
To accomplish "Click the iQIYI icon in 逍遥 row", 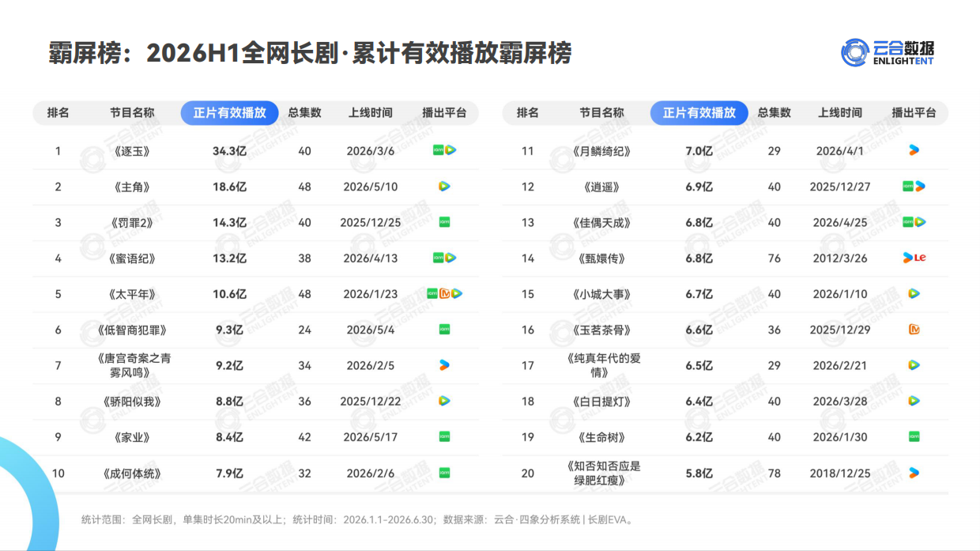I will pyautogui.click(x=908, y=187).
